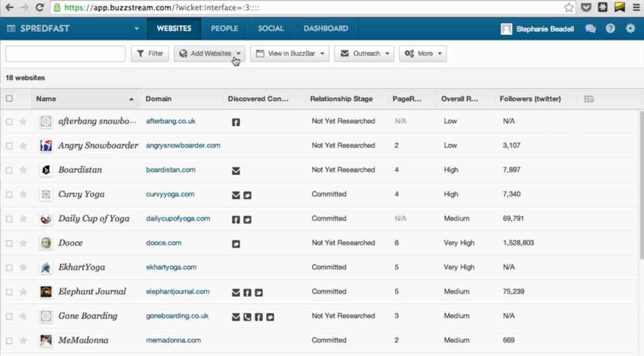This screenshot has width=644, height=356.
Task: Star the Angry Snowboarder website
Action: coord(23,145)
